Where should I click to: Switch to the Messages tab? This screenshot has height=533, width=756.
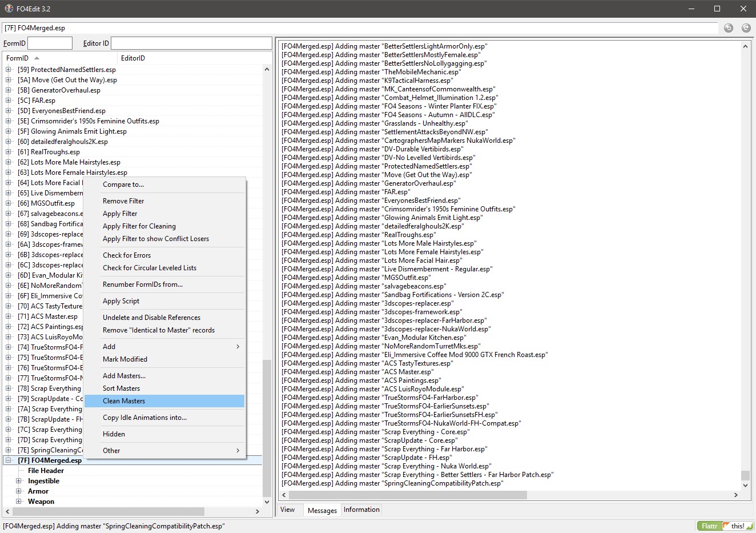[x=322, y=510]
